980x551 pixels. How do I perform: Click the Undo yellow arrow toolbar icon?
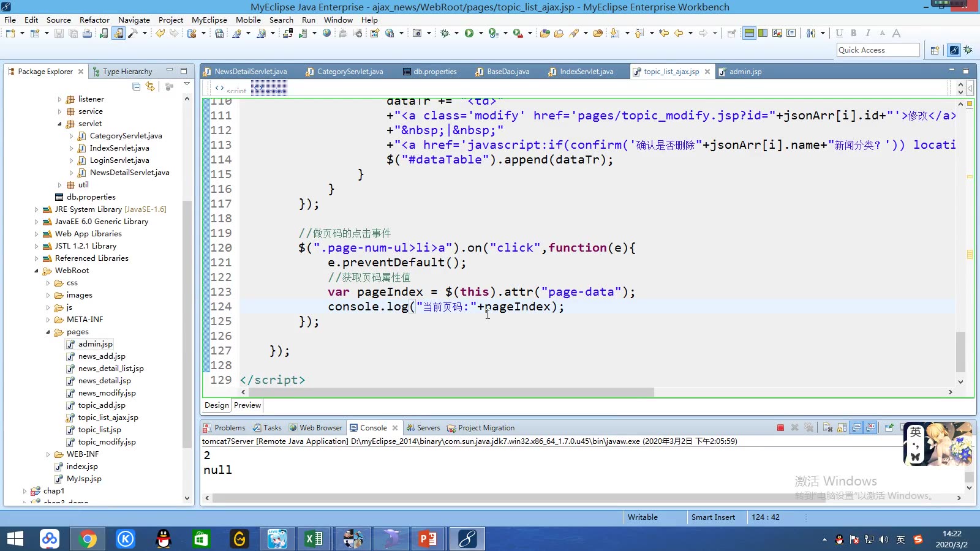(160, 33)
